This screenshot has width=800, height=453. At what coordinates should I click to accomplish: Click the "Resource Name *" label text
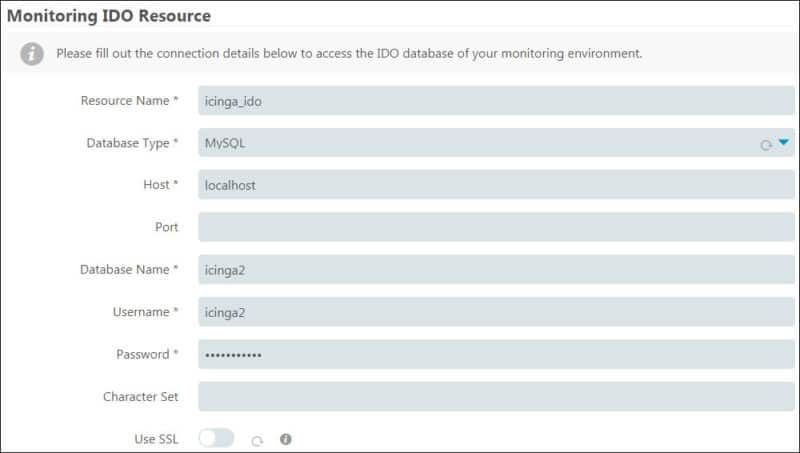click(x=129, y=101)
